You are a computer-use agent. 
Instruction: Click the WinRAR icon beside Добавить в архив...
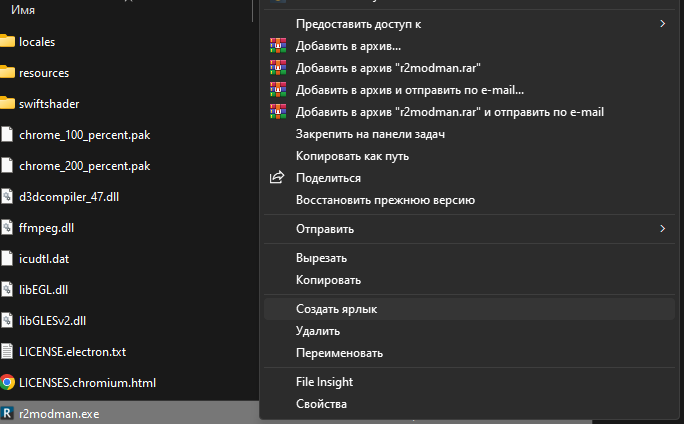point(278,46)
